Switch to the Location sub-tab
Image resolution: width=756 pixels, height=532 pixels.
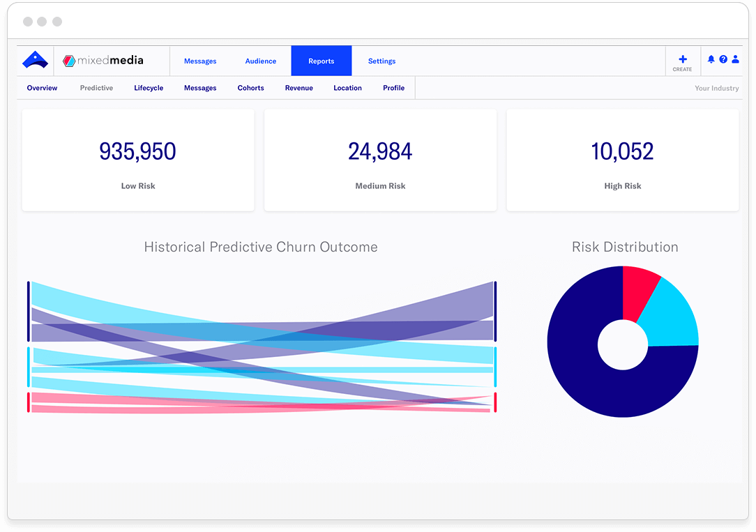point(347,88)
